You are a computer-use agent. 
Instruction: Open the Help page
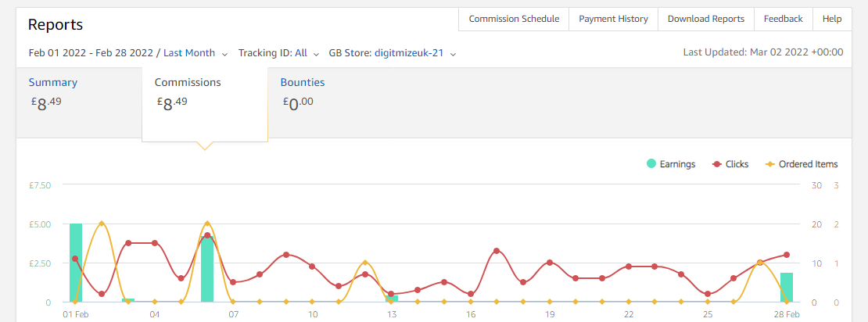click(x=832, y=19)
